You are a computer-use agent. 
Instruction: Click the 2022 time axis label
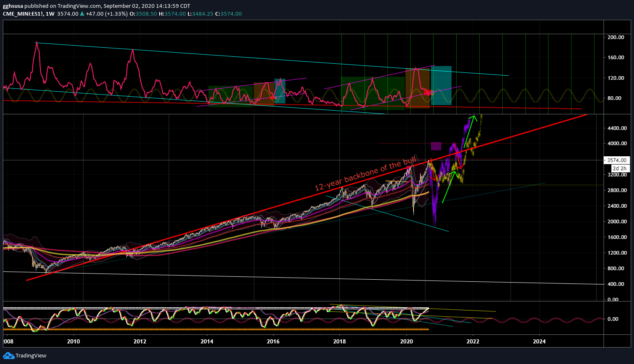[x=473, y=341]
